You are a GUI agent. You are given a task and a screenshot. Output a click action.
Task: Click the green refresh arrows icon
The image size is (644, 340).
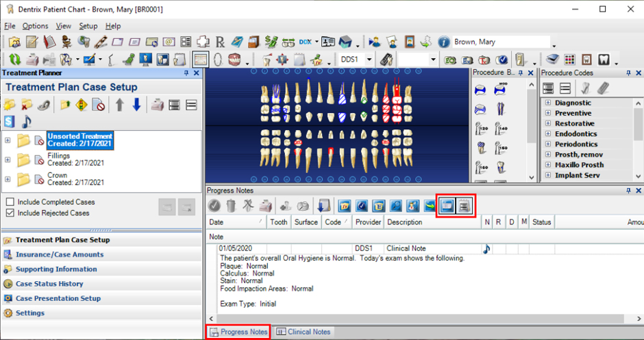click(x=15, y=60)
